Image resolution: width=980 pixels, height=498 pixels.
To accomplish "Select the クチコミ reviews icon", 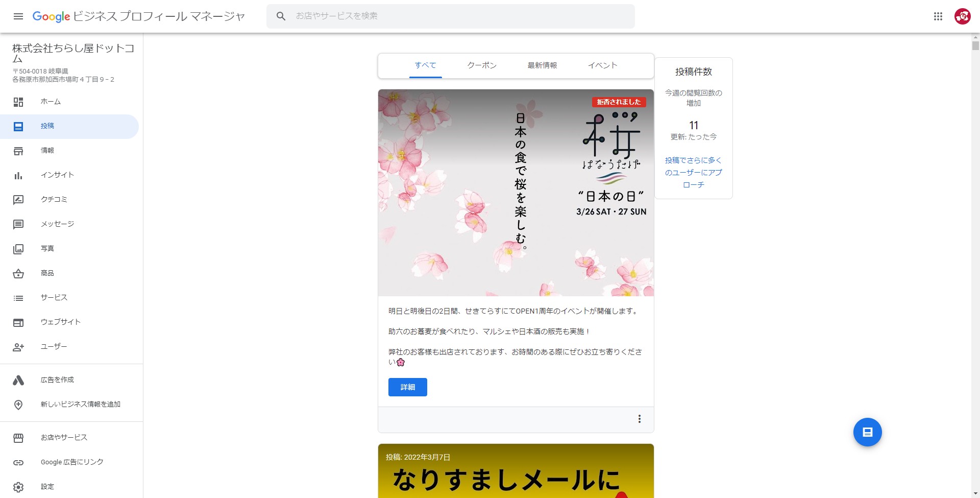I will 18,200.
